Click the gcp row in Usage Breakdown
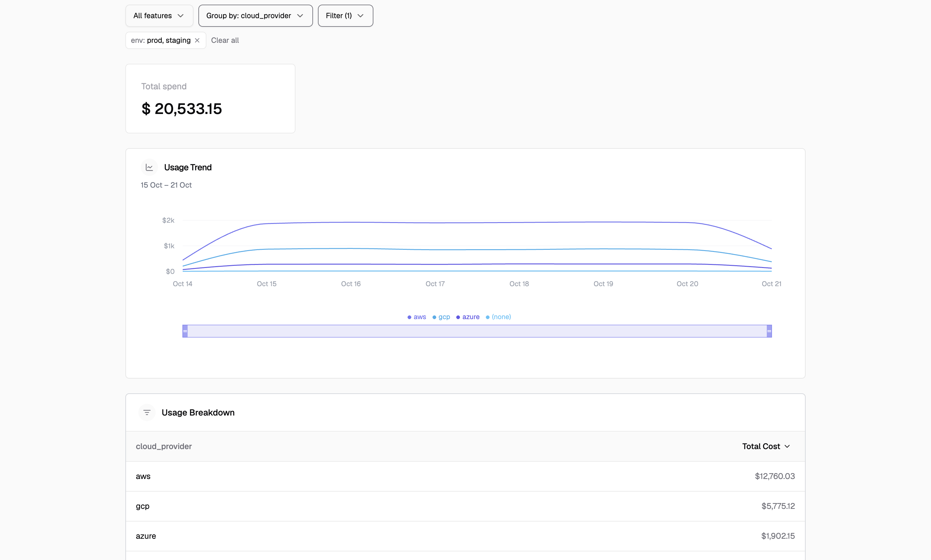Viewport: 931px width, 560px height. click(x=465, y=506)
